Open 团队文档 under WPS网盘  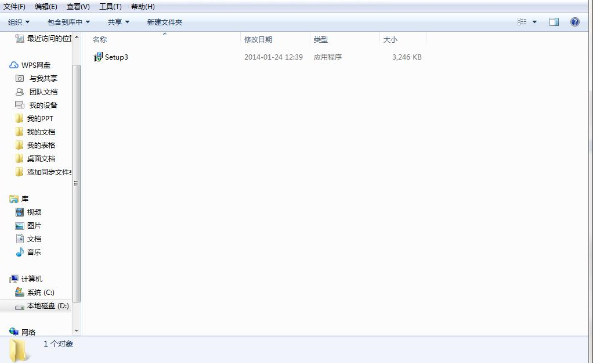tap(36, 92)
